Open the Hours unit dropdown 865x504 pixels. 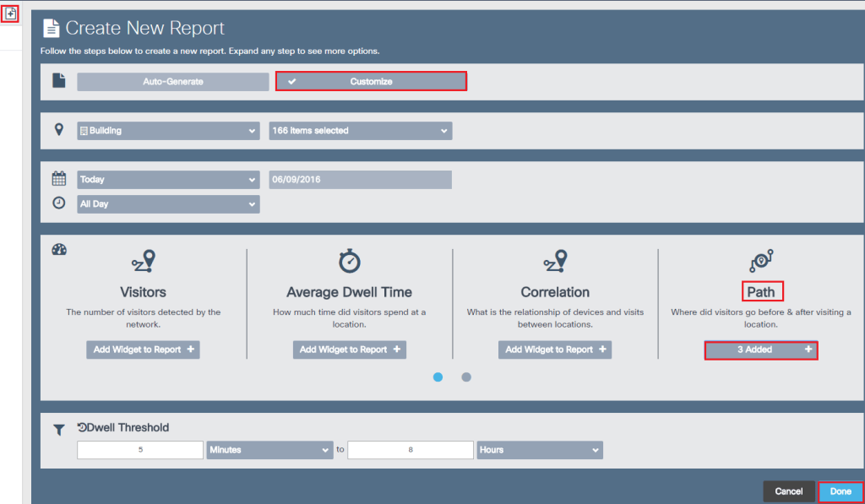tap(540, 450)
